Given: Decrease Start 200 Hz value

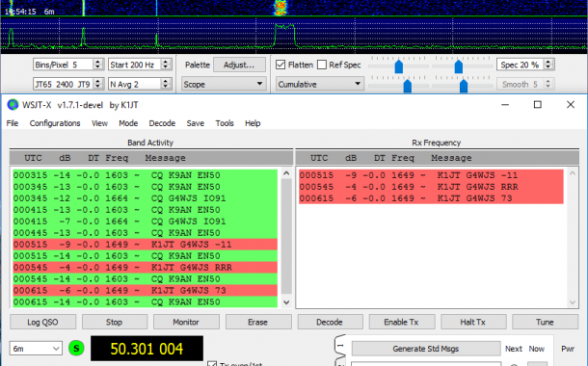Looking at the screenshot, I should click(166, 67).
